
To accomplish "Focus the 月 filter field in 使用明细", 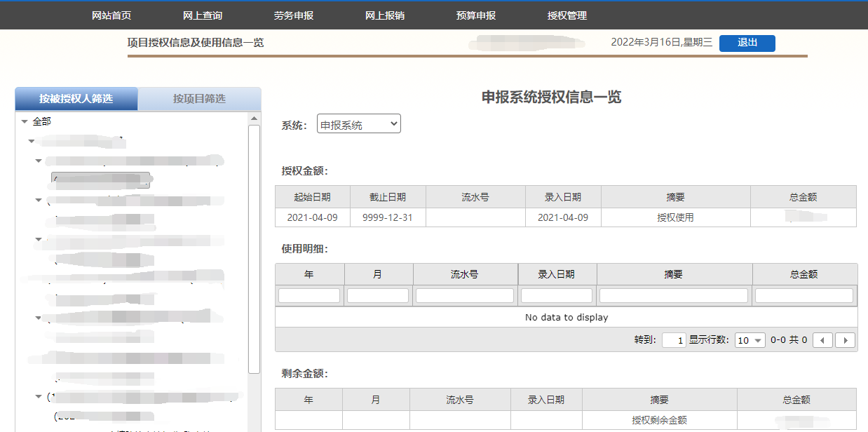I will pyautogui.click(x=378, y=295).
